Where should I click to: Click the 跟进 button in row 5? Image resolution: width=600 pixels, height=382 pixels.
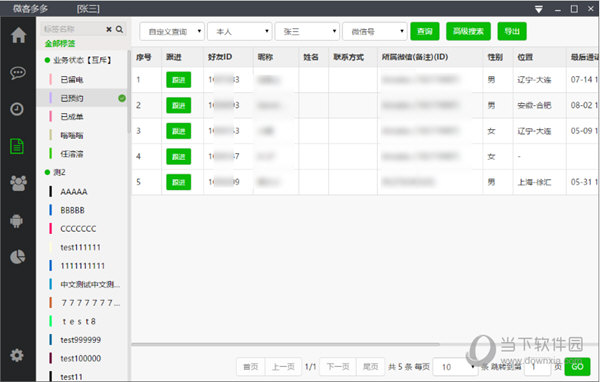click(x=179, y=182)
